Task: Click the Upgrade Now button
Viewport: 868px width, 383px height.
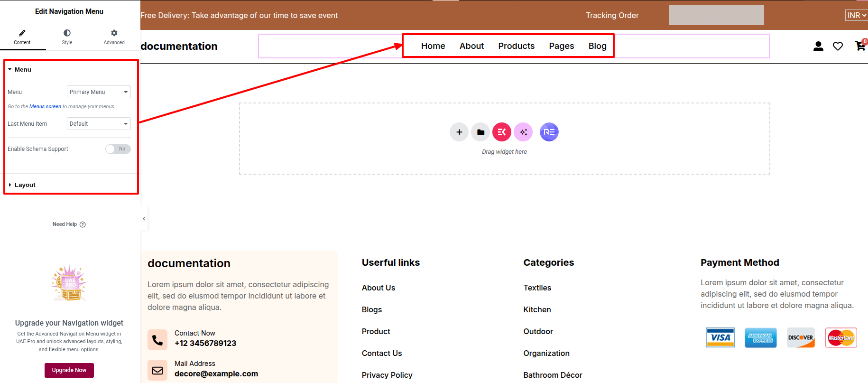Action: coord(69,370)
